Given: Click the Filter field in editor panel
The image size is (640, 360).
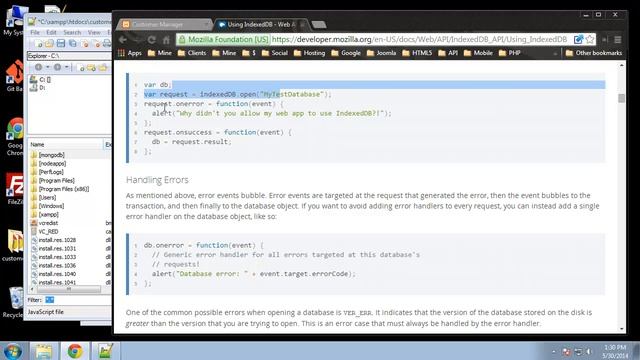Looking at the screenshot, I should [77, 300].
